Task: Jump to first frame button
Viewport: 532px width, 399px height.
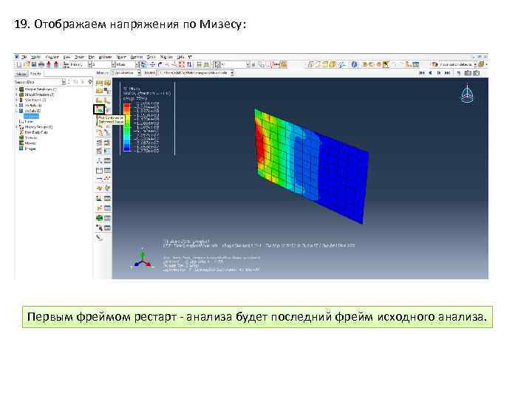Action: pyautogui.click(x=422, y=72)
